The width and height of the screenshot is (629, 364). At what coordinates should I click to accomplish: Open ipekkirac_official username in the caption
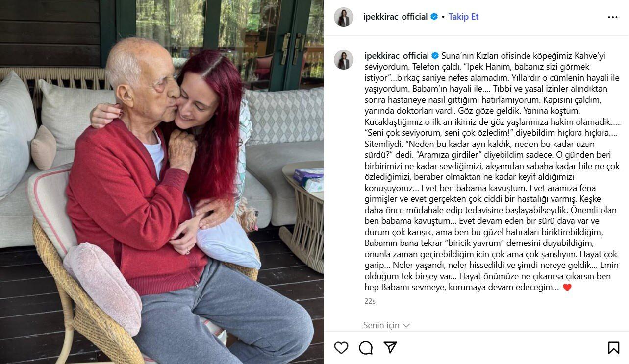(397, 55)
